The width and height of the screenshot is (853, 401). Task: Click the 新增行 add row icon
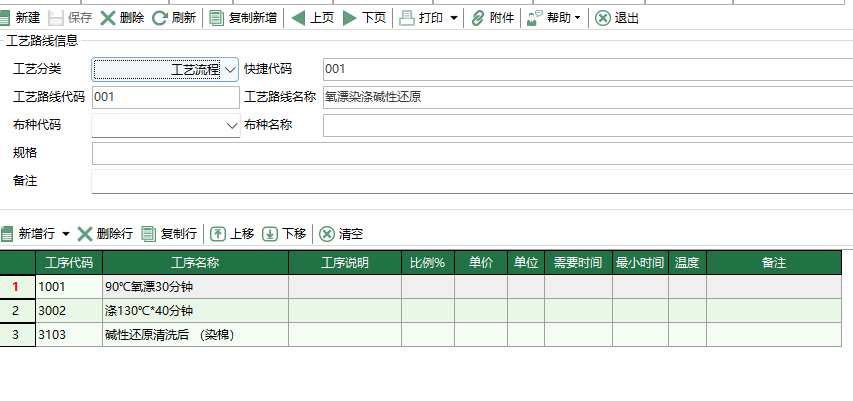tap(7, 234)
